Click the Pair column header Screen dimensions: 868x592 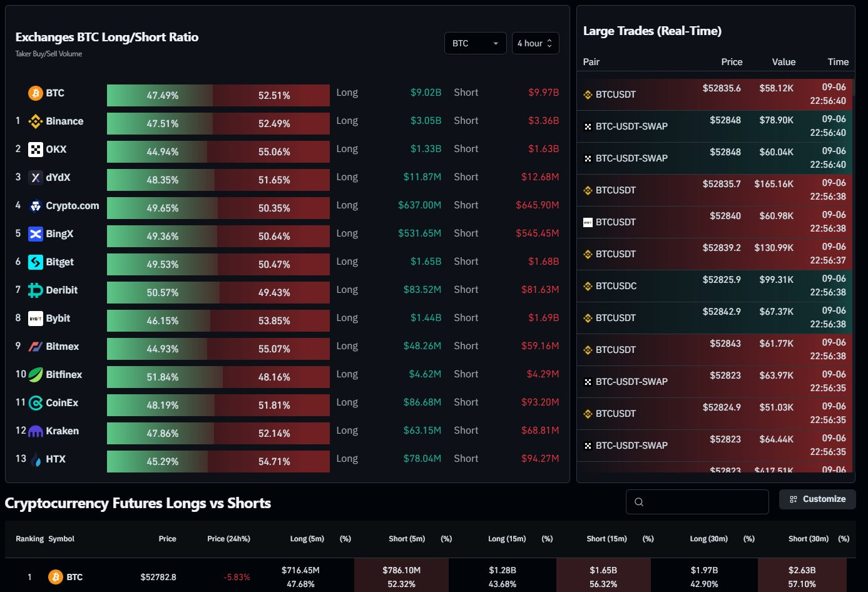tap(591, 62)
